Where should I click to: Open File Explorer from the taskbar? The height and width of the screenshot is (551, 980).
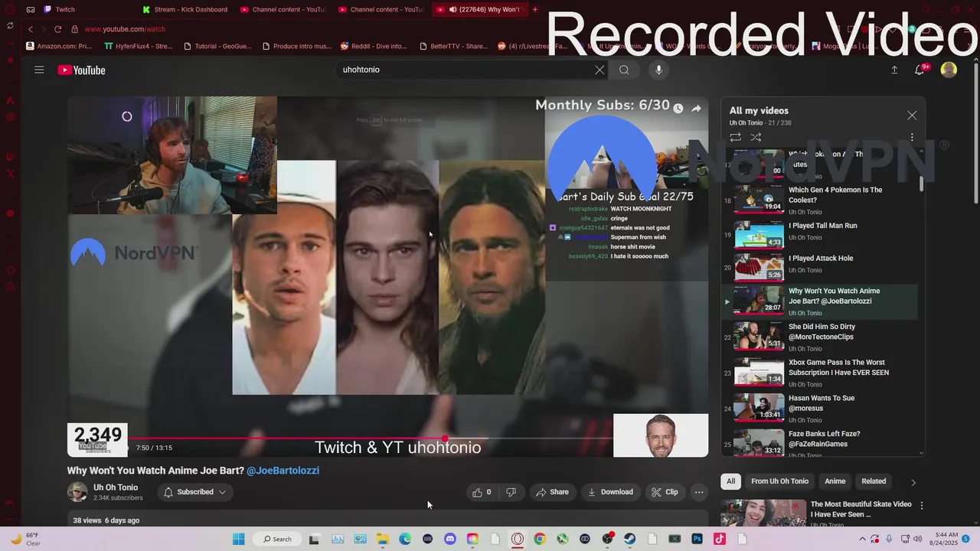tap(383, 539)
